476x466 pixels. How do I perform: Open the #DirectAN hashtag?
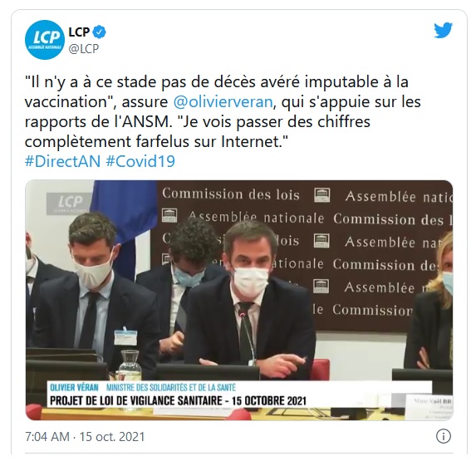(x=62, y=161)
